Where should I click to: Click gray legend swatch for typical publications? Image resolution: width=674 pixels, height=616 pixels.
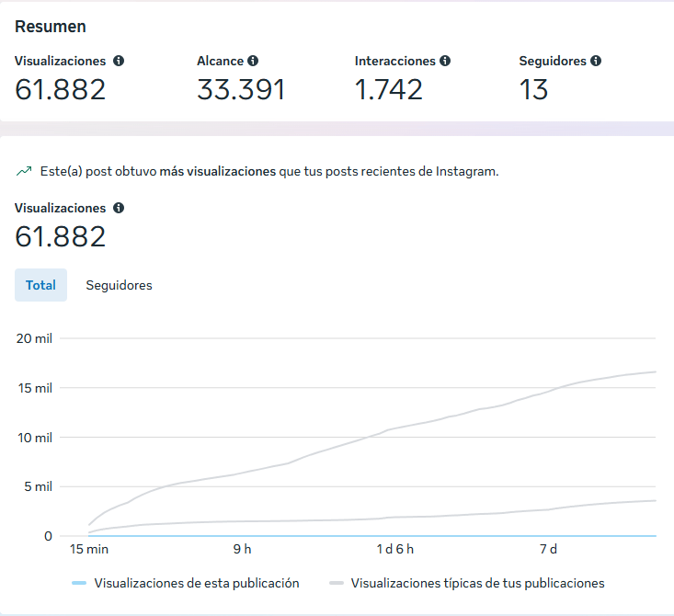[x=336, y=583]
